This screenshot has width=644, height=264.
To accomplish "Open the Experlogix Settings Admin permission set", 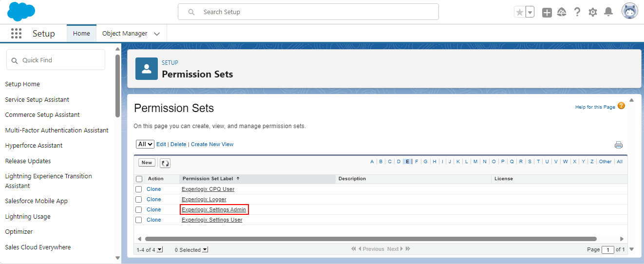I will pos(214,209).
